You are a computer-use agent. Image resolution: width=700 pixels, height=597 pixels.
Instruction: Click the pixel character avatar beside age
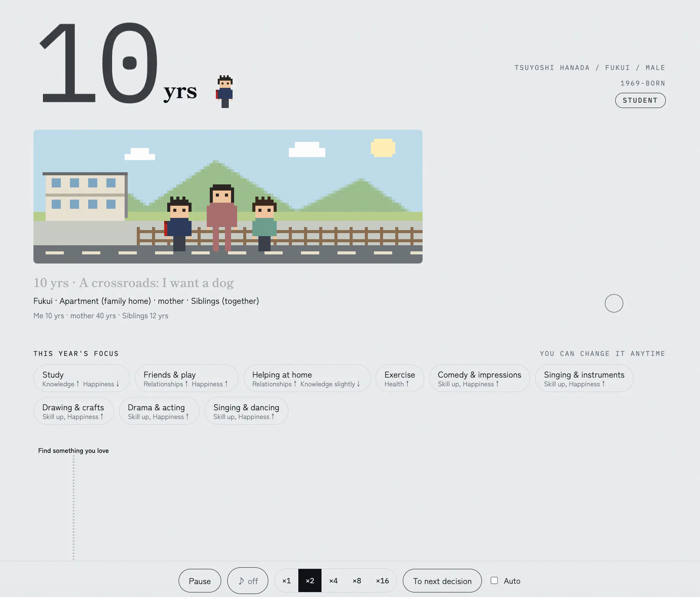(225, 92)
